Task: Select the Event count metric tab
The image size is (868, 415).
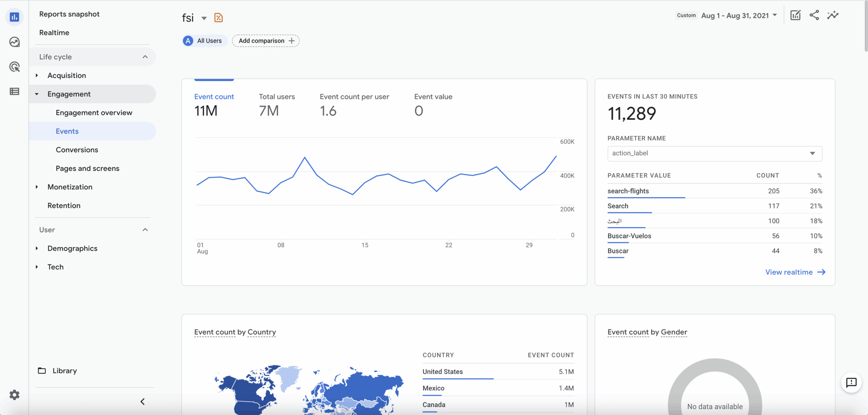Action: (x=214, y=105)
